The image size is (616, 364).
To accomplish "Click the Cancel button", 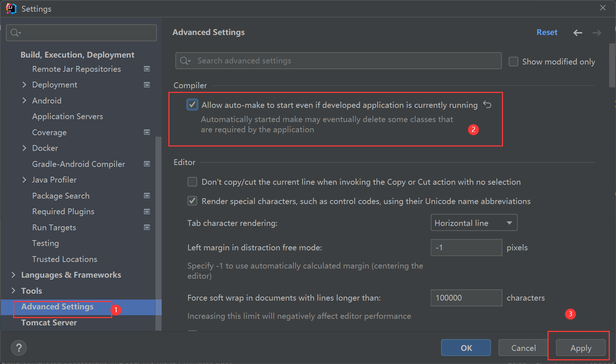I will pos(523,348).
